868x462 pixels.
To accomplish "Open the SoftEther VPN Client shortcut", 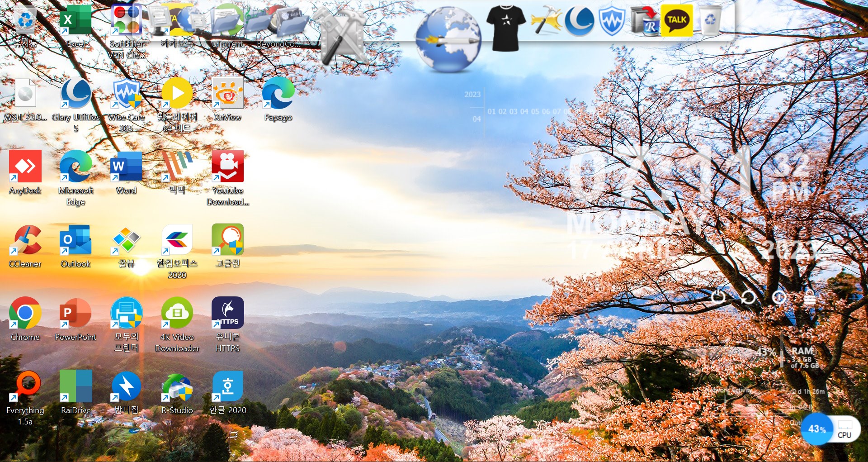I will pos(127,31).
